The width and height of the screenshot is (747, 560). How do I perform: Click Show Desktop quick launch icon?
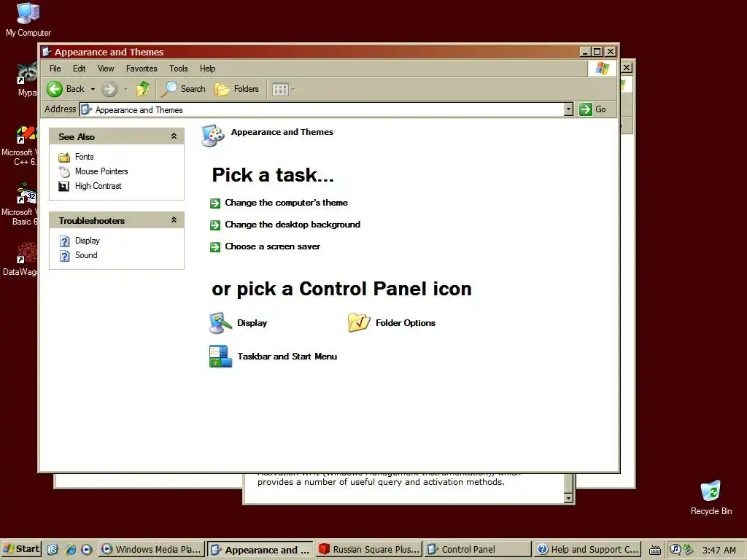[x=53, y=550]
